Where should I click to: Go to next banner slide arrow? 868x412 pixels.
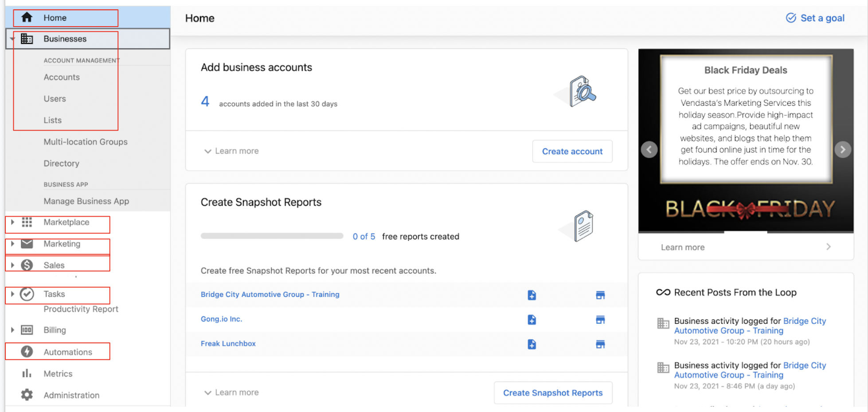click(843, 150)
